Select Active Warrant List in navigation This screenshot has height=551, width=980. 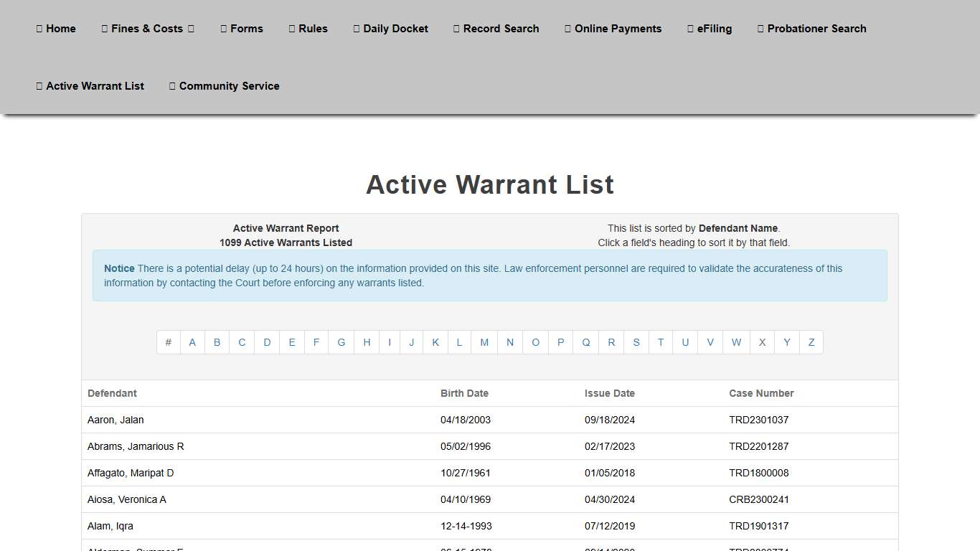coord(90,86)
